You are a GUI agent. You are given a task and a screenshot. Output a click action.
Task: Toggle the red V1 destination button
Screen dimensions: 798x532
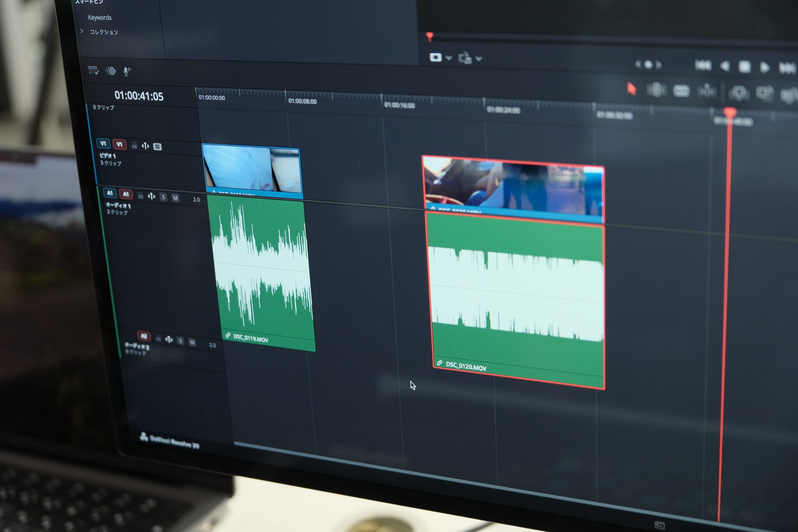tap(120, 144)
